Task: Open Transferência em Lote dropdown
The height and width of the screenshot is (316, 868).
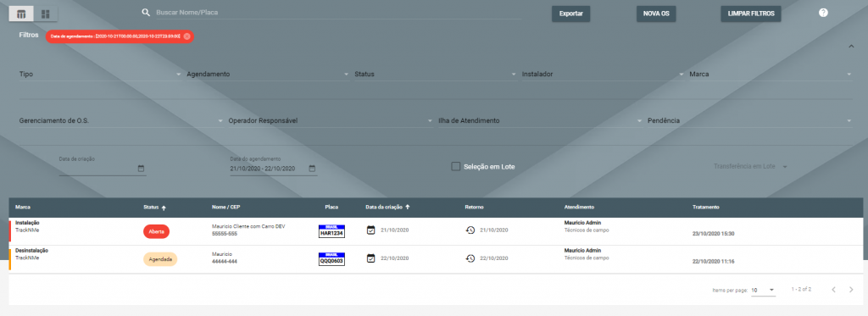Action: click(x=751, y=166)
